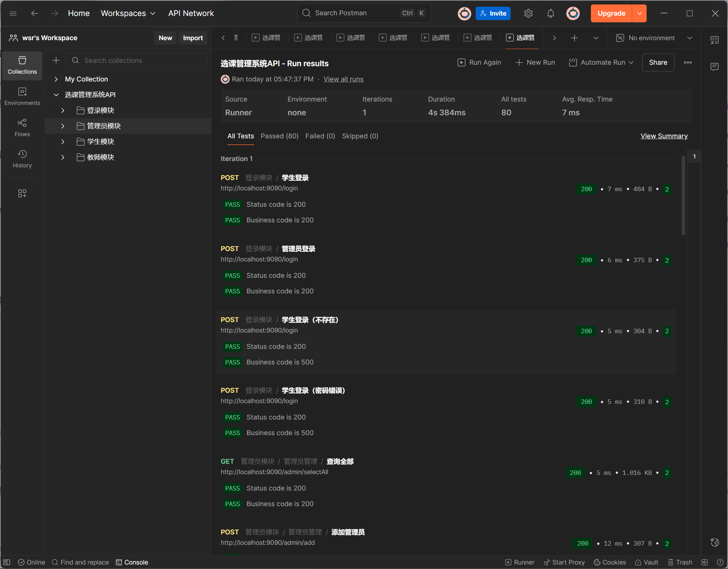Switch to the Failed (0) tab
The height and width of the screenshot is (569, 728).
(320, 136)
